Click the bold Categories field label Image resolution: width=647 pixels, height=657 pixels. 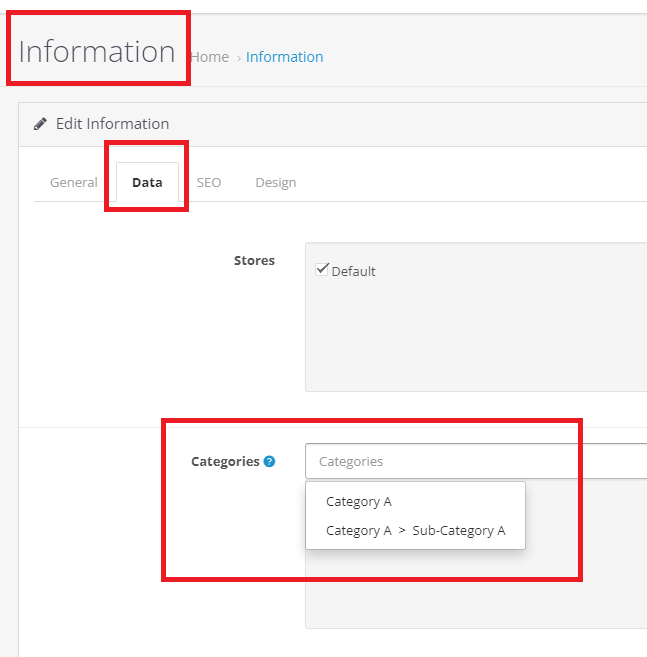coord(225,462)
